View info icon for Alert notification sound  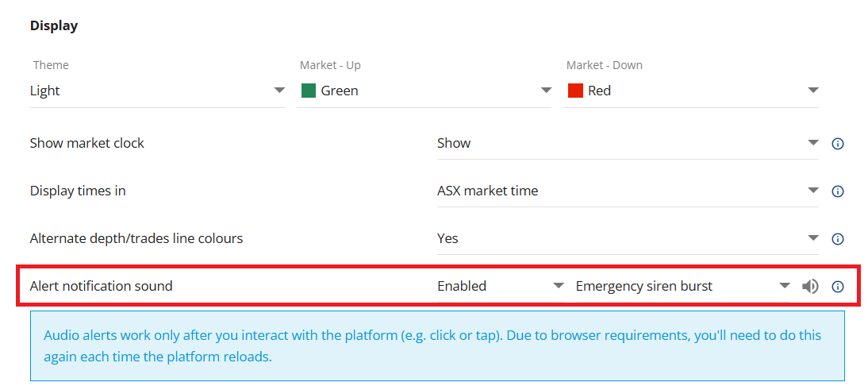[x=837, y=287]
